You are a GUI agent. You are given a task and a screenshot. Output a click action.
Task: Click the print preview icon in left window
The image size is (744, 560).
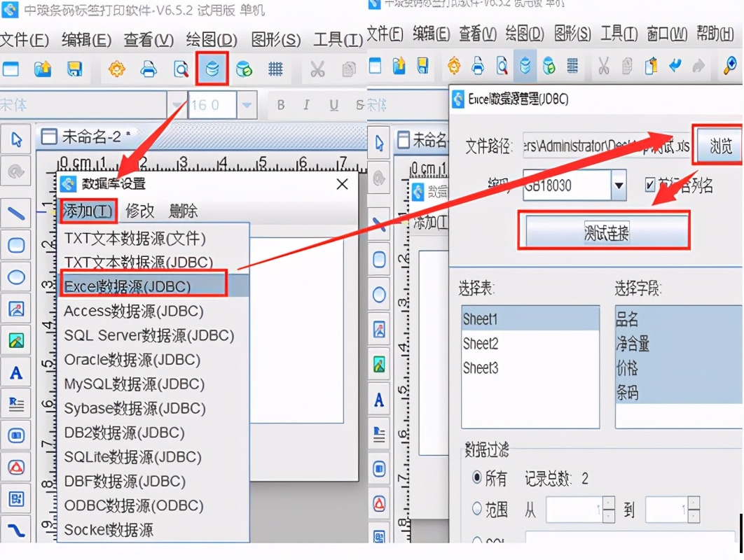pyautogui.click(x=181, y=69)
